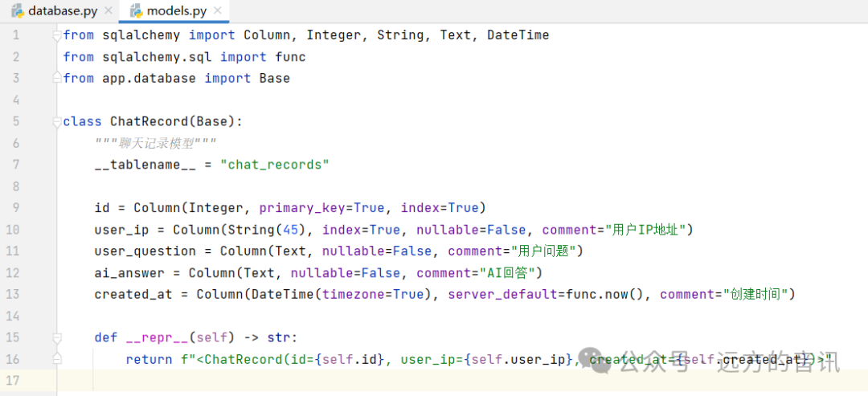Close the models.py tab
Screen dimensions: 868x396
pyautogui.click(x=219, y=10)
